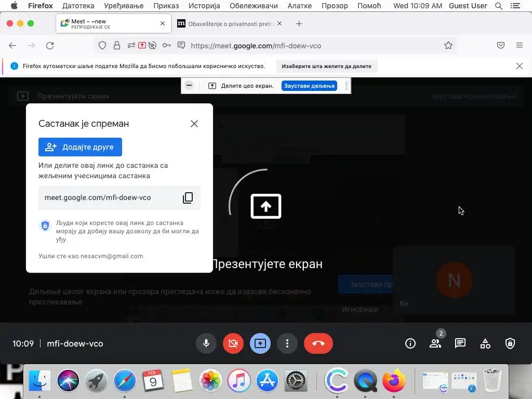Open Calendar from the Dock

[x=153, y=380]
